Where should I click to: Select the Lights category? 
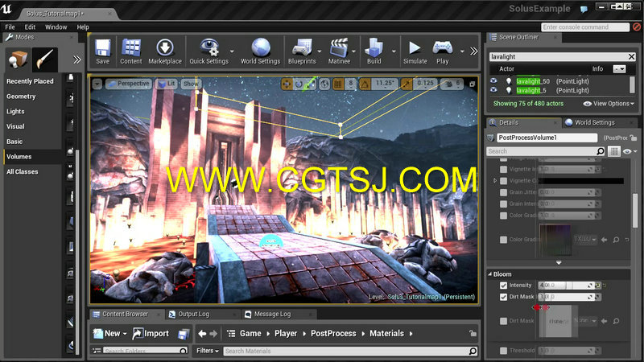[x=15, y=112]
